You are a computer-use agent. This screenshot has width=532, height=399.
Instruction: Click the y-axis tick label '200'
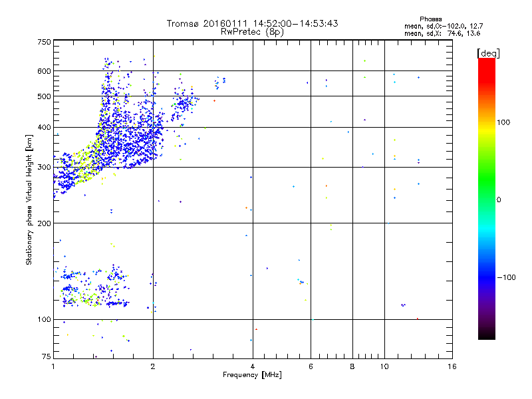(x=44, y=223)
